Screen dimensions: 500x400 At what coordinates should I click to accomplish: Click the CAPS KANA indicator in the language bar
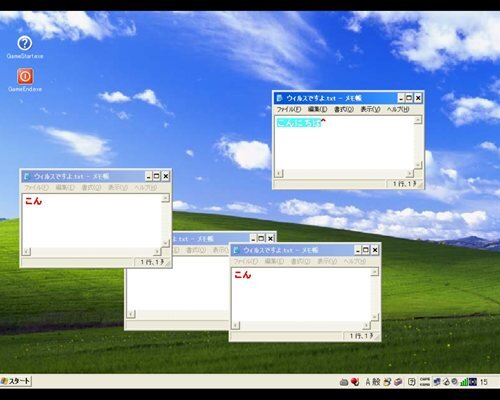pos(425,382)
